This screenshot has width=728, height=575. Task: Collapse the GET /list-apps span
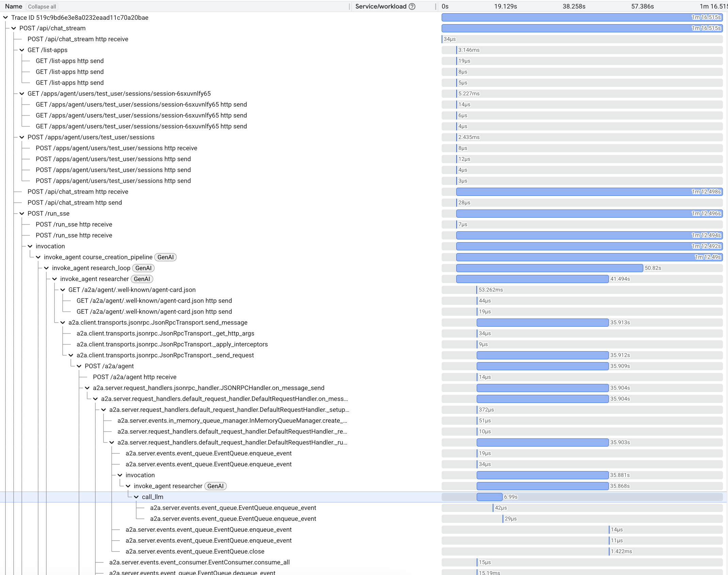click(22, 50)
